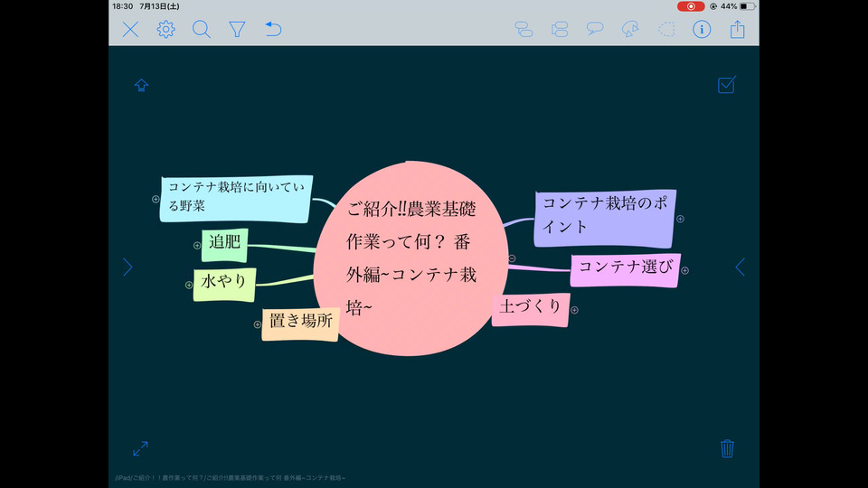Open the left side panel chevron
Image resolution: width=868 pixels, height=488 pixels.
click(127, 267)
